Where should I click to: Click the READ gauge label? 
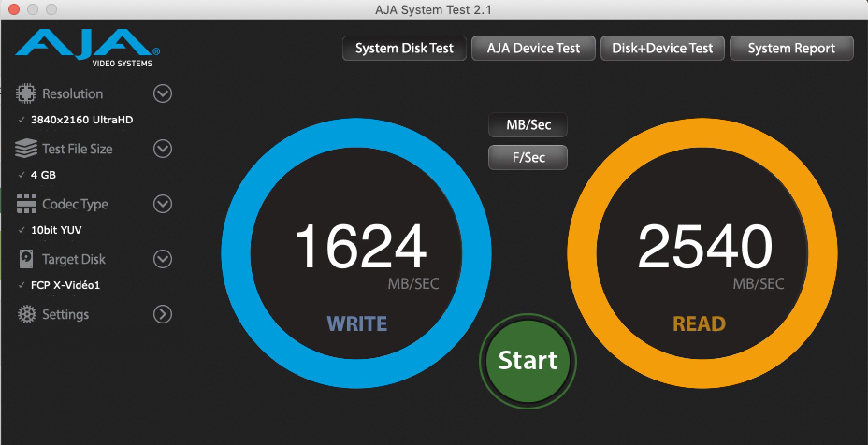click(x=699, y=323)
